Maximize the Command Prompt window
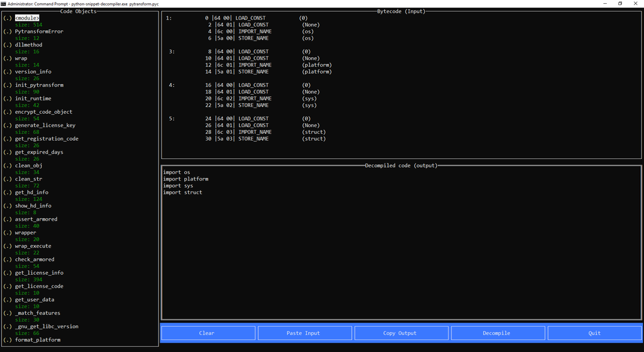644x352 pixels. (x=620, y=3)
